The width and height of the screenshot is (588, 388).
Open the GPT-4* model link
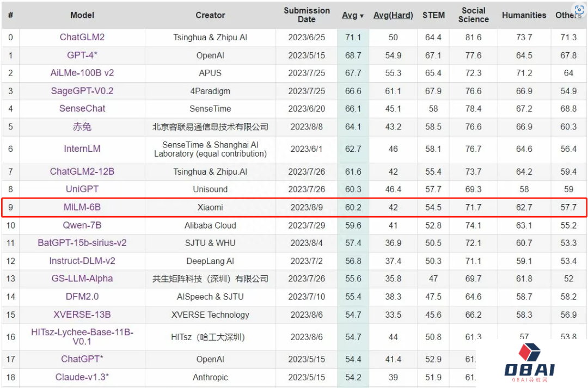82,55
